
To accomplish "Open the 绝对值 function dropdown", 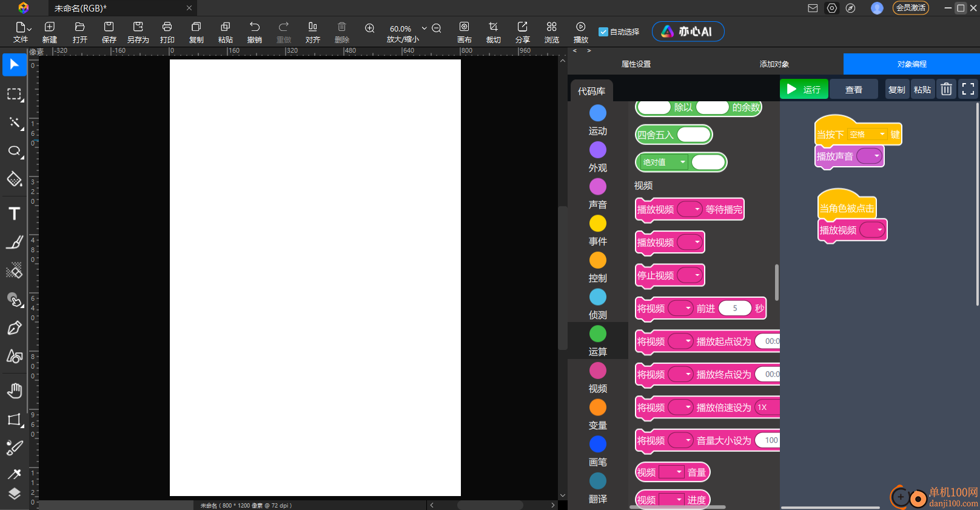I will tap(665, 163).
